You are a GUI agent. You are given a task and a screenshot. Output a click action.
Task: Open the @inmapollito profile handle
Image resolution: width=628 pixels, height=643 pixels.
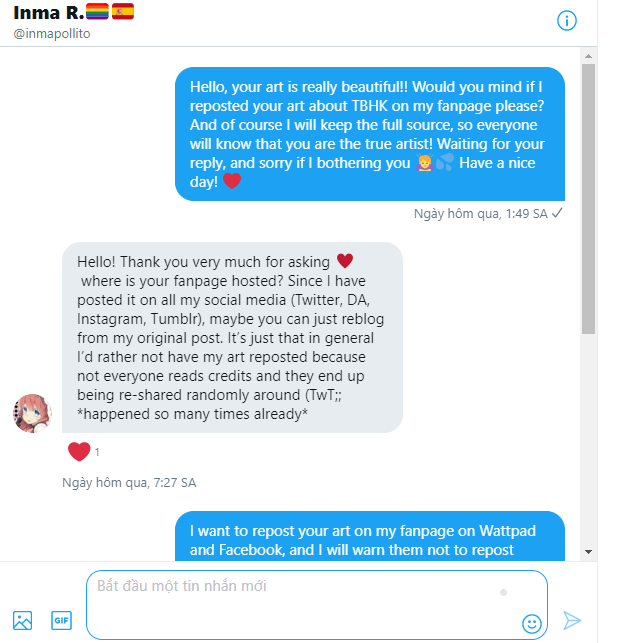52,33
